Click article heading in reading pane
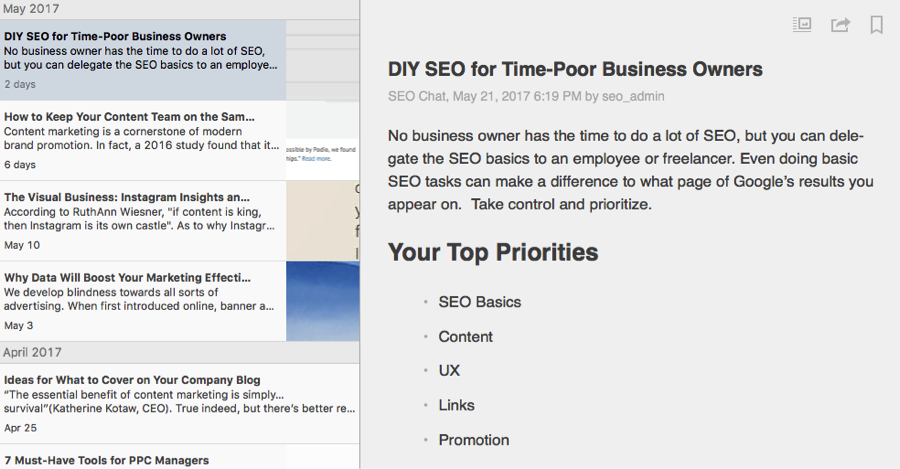The height and width of the screenshot is (469, 900). (575, 69)
